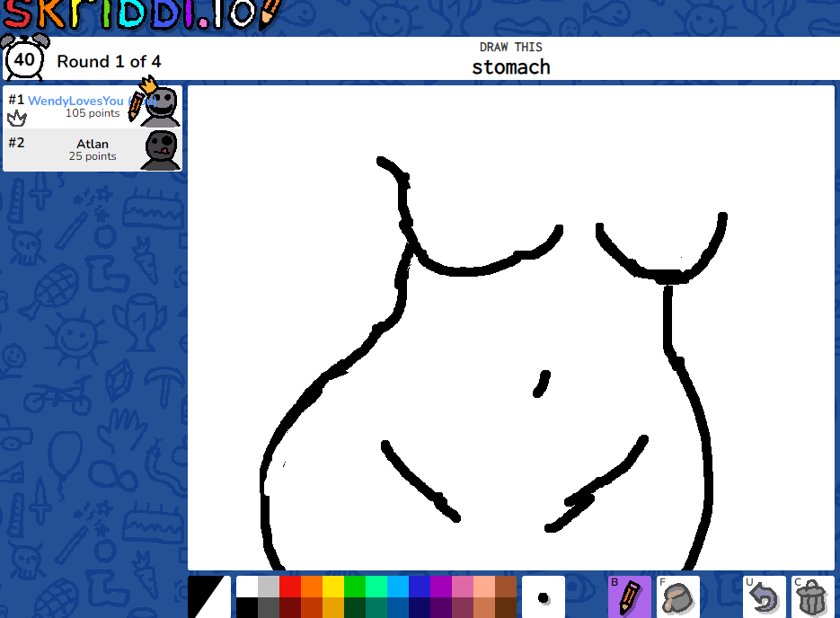Clear the canvas with the trash icon
Image resolution: width=840 pixels, height=618 pixels.
click(x=812, y=596)
